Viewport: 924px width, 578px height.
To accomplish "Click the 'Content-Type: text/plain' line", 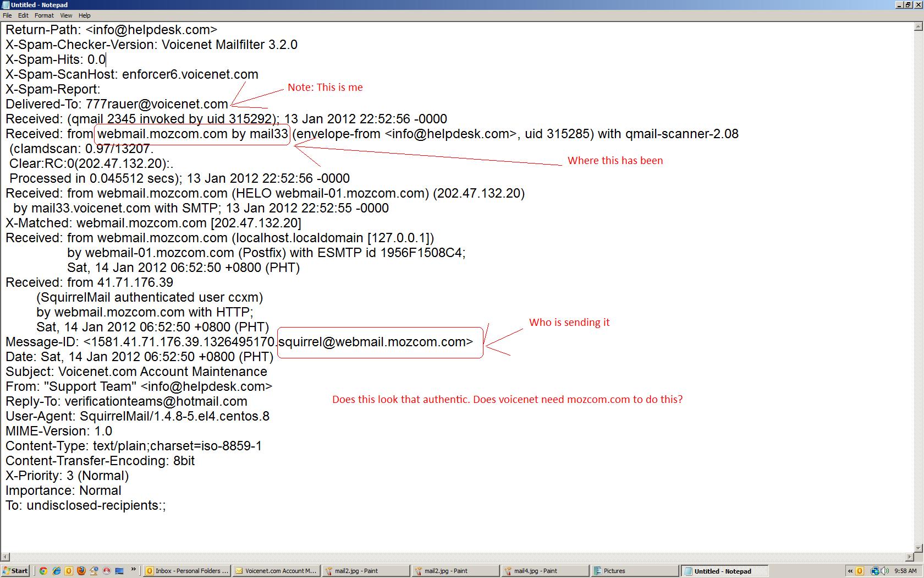I will pos(133,446).
